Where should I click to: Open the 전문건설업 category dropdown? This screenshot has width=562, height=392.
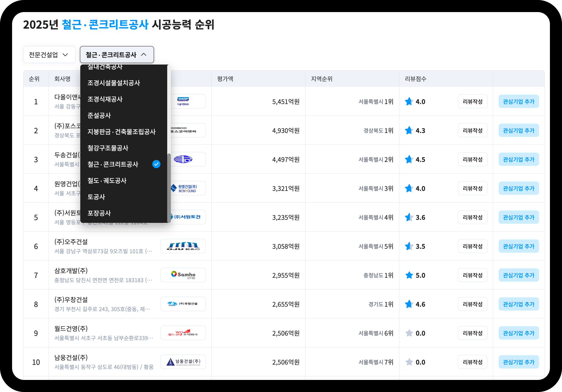49,55
